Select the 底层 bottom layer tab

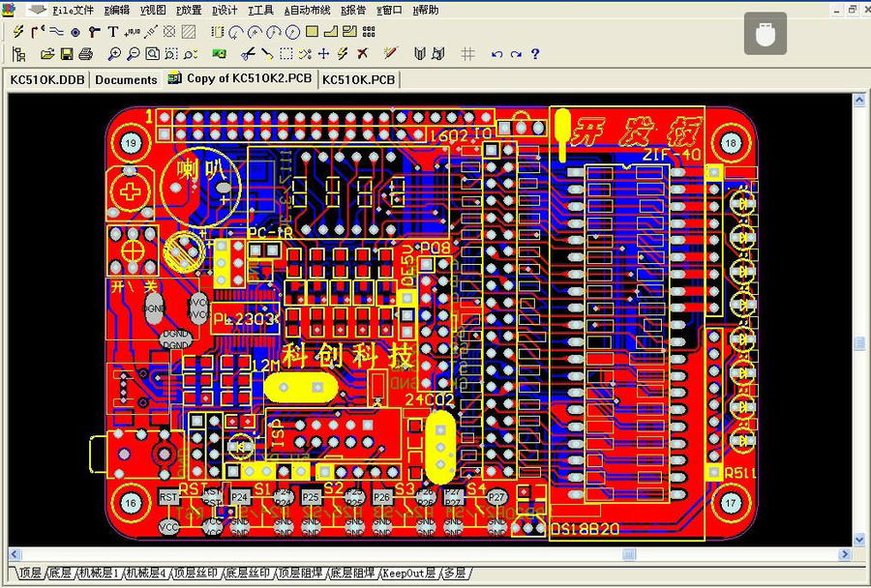(x=60, y=573)
